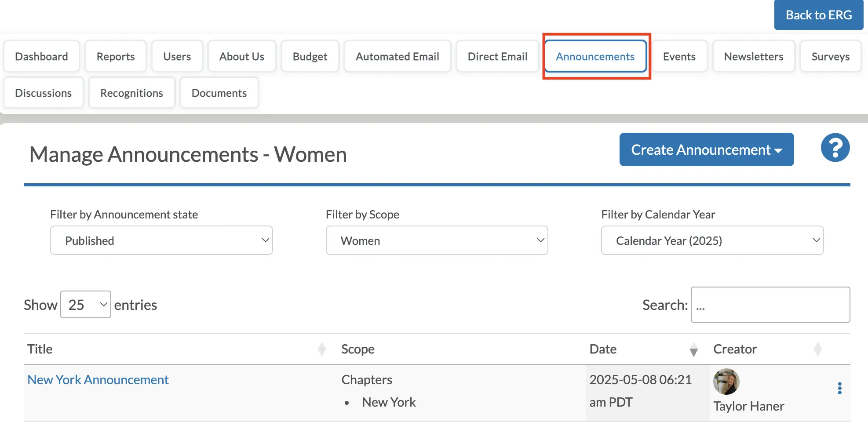
Task: Sort the table by Title column arrows
Action: tap(321, 349)
